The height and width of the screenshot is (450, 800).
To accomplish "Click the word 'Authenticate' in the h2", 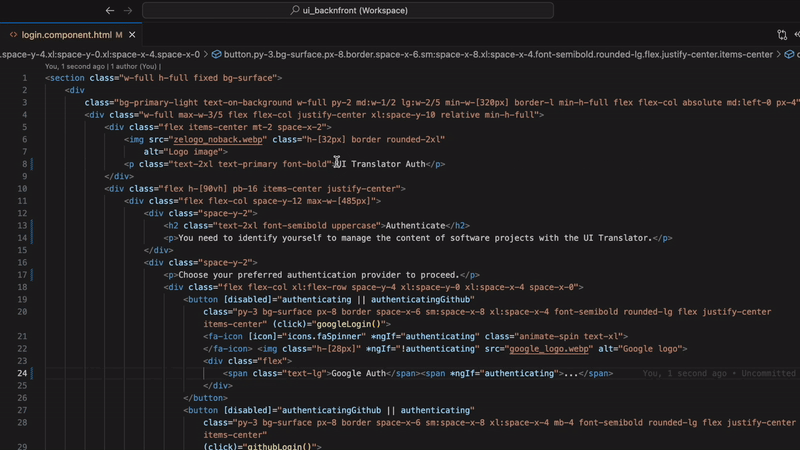I will 415,226.
